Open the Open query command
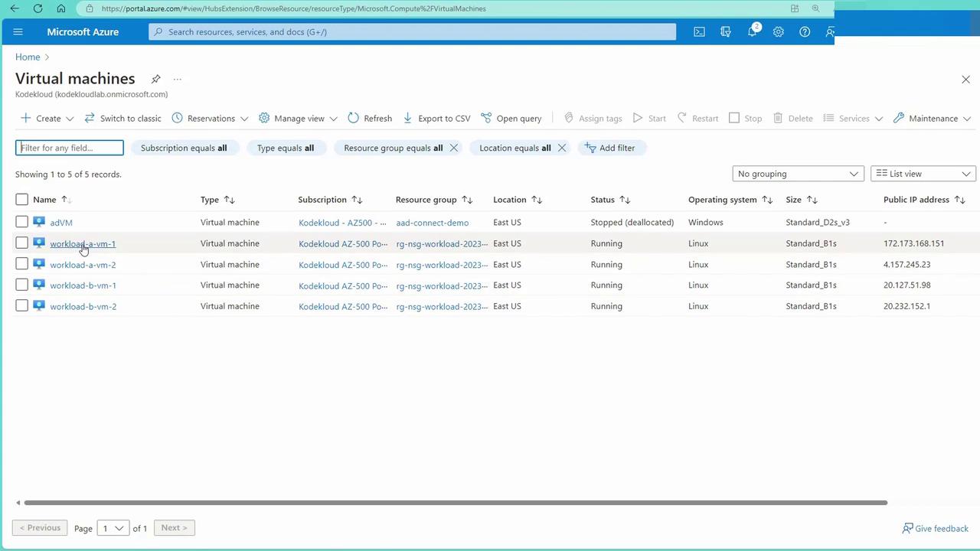This screenshot has width=980, height=551. (511, 119)
